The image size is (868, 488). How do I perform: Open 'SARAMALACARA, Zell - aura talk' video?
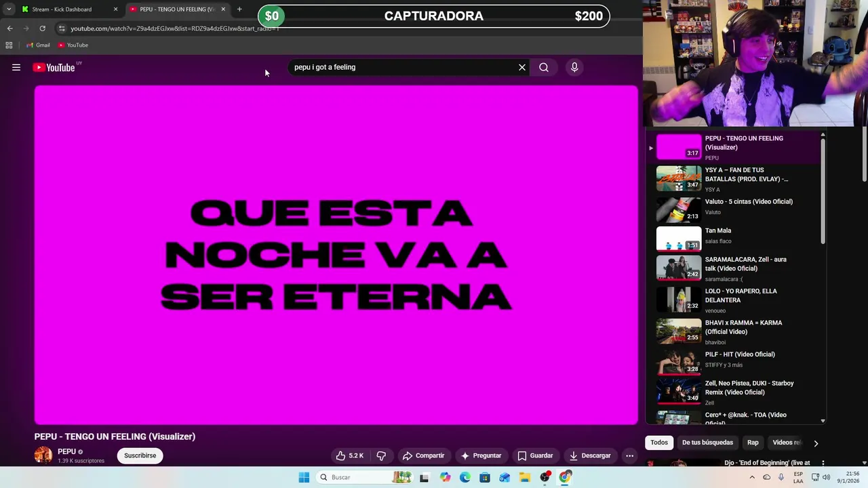pos(734,268)
